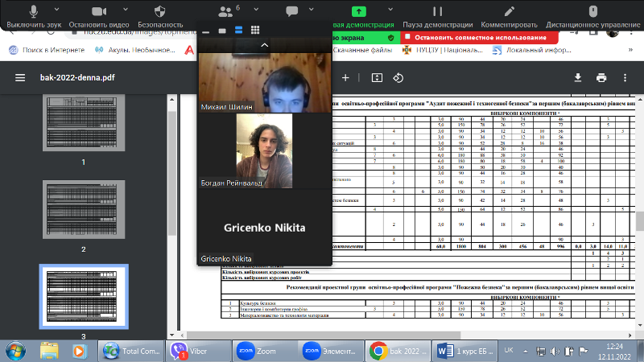Screen dimensions: 644x362
Task: Stop camera with Остановить видео
Action: (100, 12)
